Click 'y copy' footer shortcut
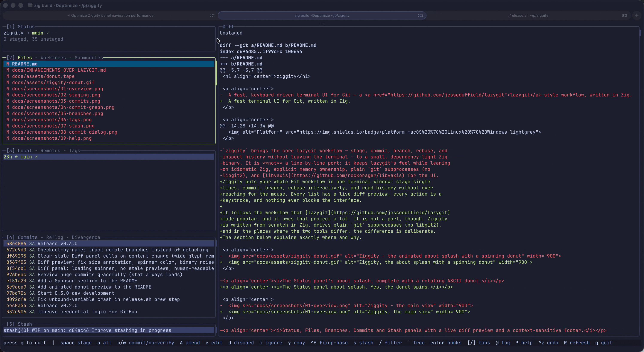This screenshot has width=644, height=352. 296,343
